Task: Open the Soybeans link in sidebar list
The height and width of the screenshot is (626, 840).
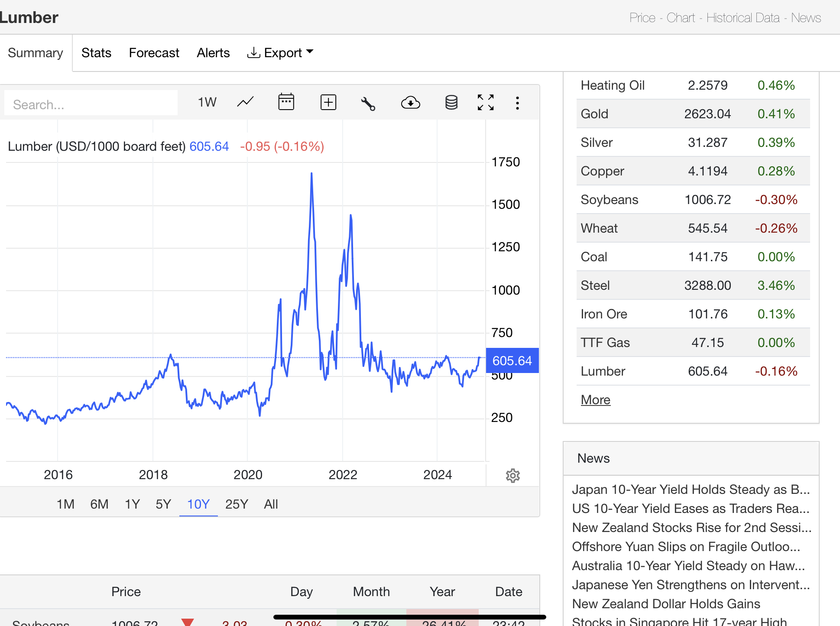Action: click(x=609, y=200)
